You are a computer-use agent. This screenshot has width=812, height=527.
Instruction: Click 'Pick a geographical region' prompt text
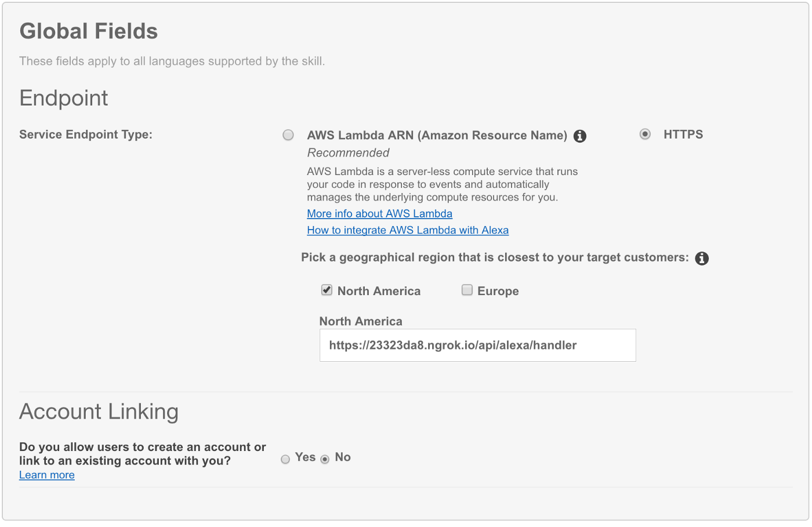[495, 257]
